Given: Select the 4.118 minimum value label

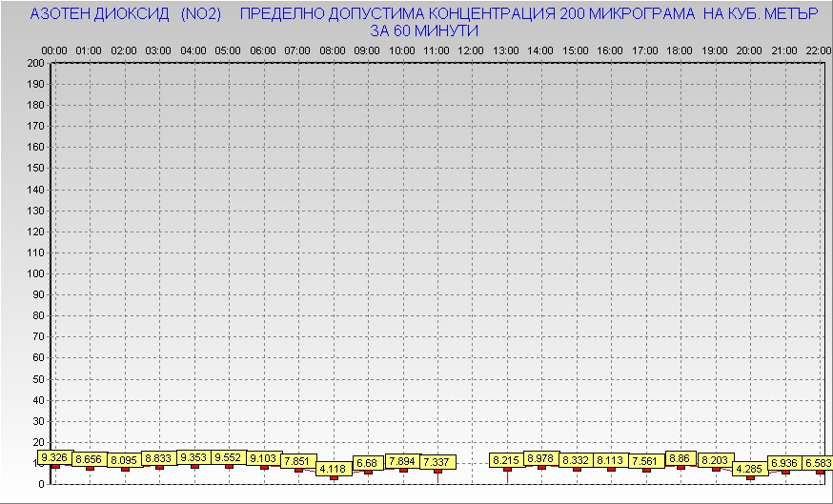Looking at the screenshot, I should pos(333,469).
